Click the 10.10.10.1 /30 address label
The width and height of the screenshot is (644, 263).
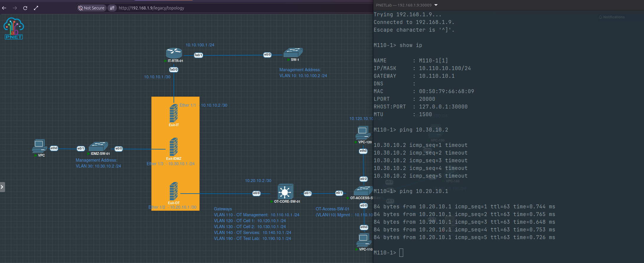157,77
